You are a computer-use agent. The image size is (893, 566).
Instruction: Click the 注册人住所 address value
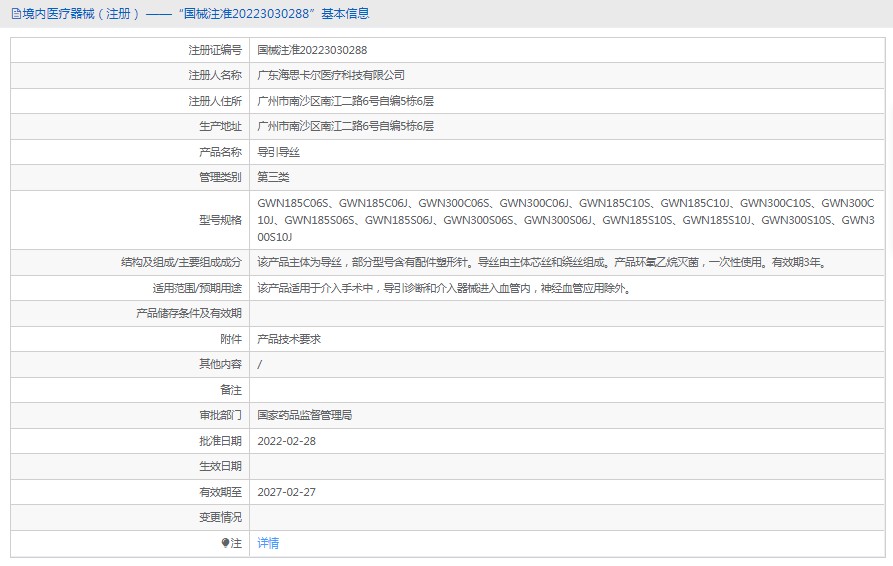tap(345, 101)
